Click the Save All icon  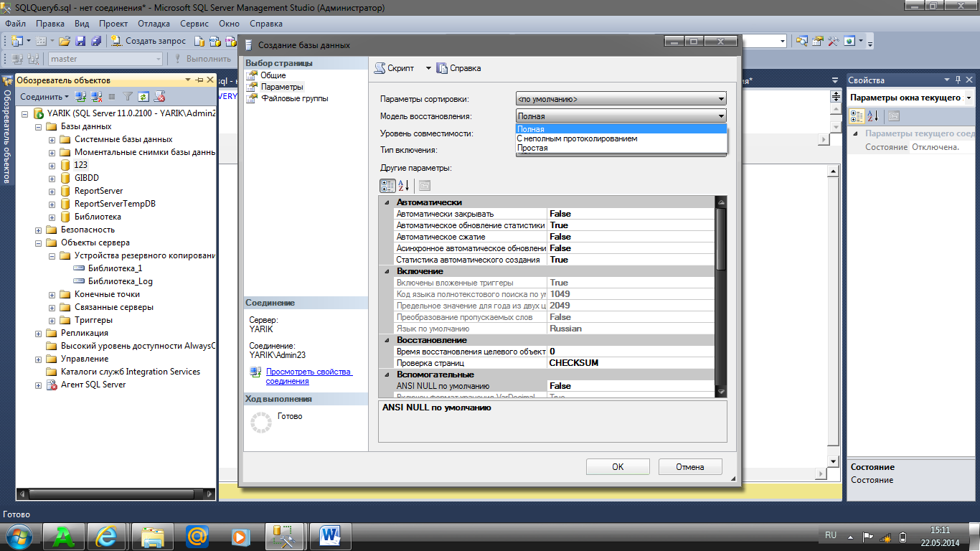pyautogui.click(x=95, y=41)
